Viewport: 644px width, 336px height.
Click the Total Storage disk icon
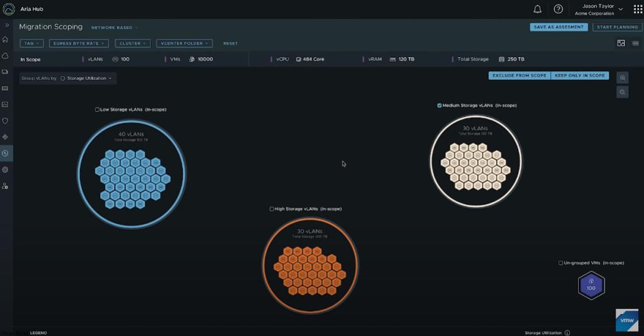[x=501, y=59]
